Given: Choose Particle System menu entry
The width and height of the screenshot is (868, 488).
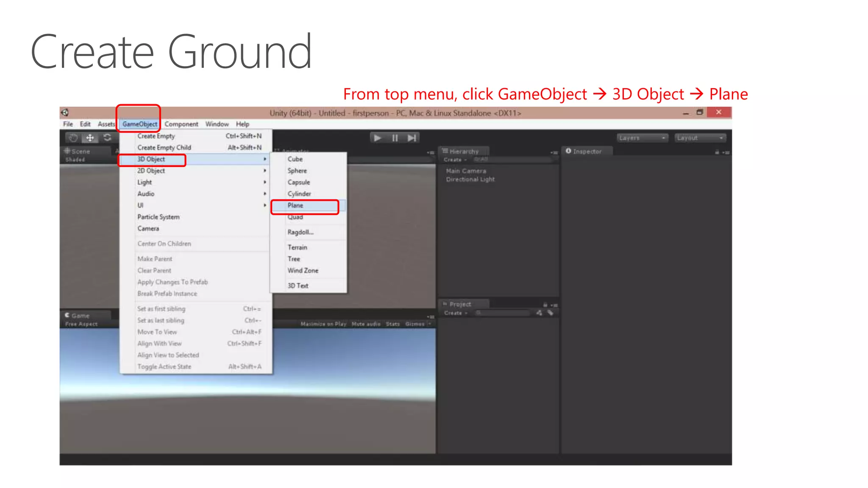Looking at the screenshot, I should click(x=195, y=217).
